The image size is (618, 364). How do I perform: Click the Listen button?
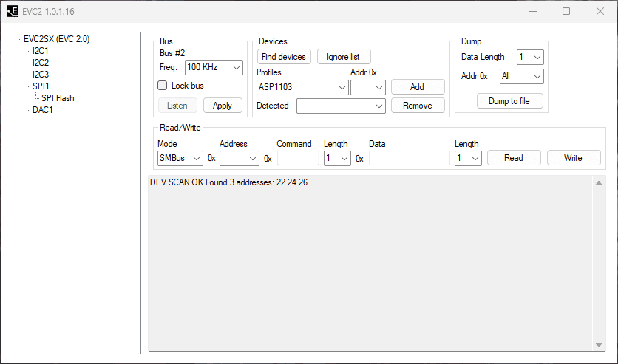point(177,106)
